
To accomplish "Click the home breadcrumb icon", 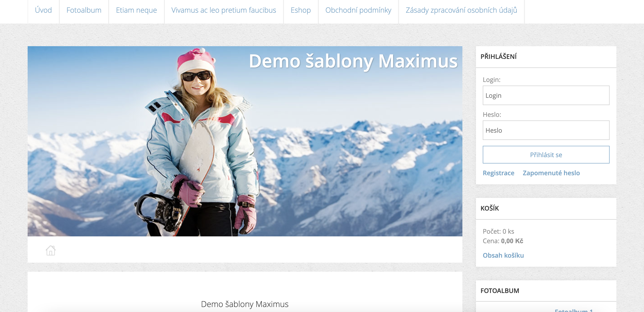I will click(50, 250).
